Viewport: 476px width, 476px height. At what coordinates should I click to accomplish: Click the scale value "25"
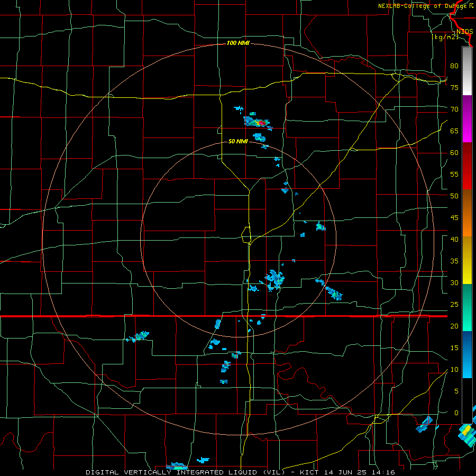coord(454,305)
